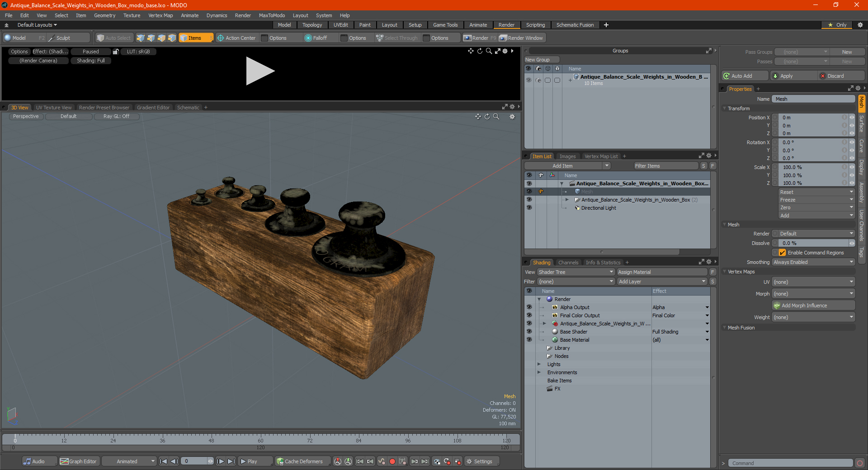Switch to the UVEdit layout tab
The height and width of the screenshot is (470, 868).
[x=340, y=25]
